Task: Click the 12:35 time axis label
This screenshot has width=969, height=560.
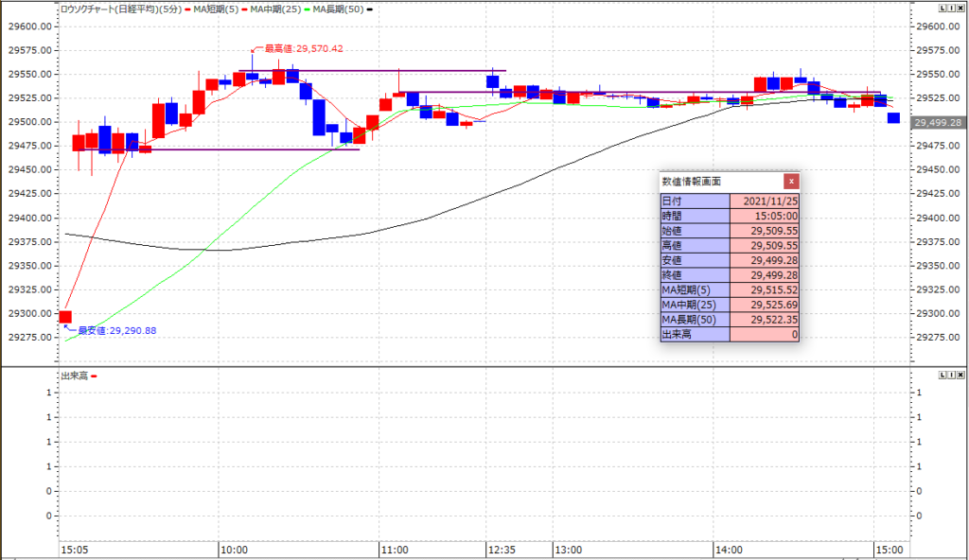Action: point(502,550)
